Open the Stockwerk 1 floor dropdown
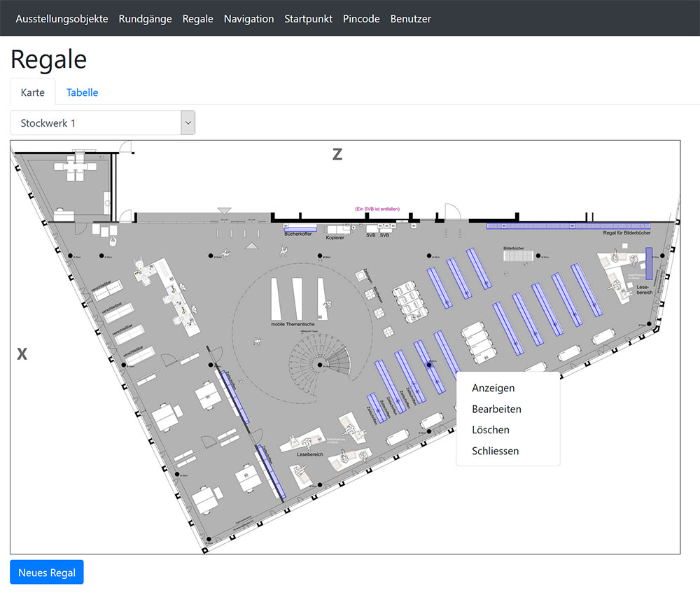Viewport: 700px width, 595px height. [x=103, y=122]
